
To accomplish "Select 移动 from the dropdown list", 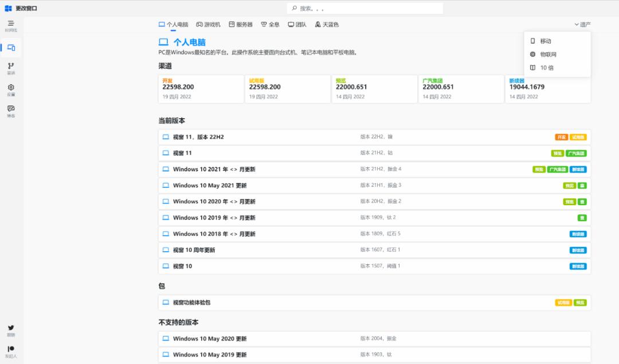I will pos(545,41).
